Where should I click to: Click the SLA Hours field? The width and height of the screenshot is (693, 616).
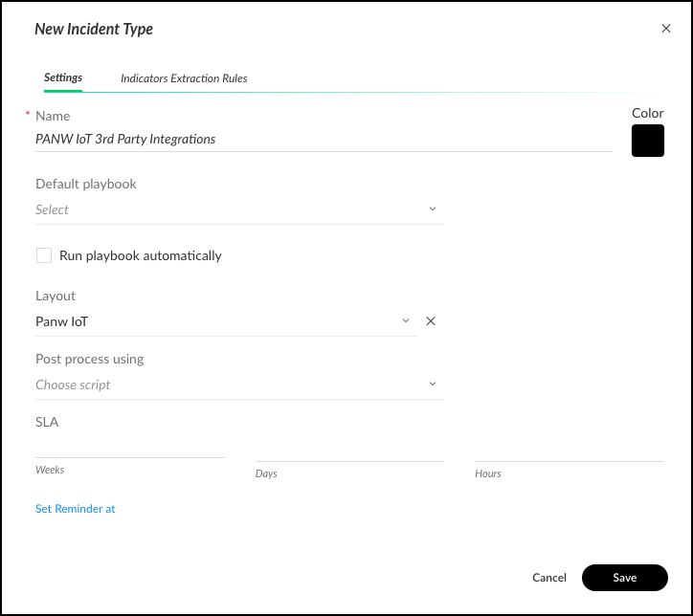tap(569, 450)
